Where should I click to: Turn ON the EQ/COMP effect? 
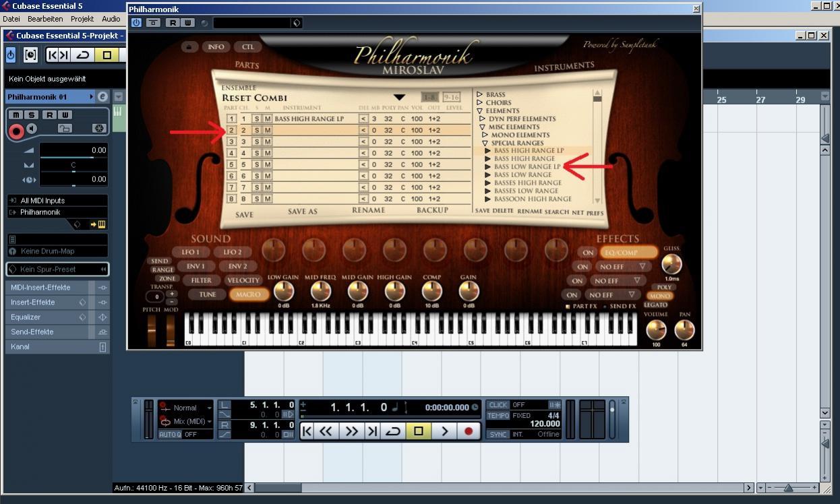(x=589, y=253)
